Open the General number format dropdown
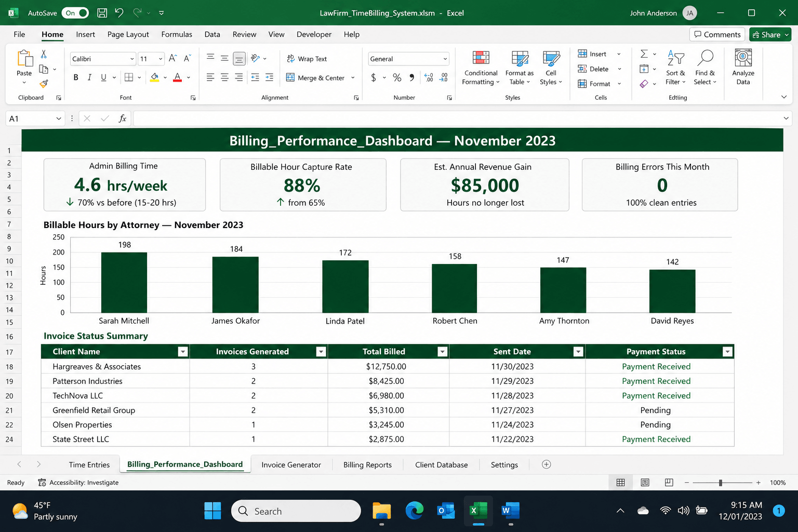This screenshot has height=532, width=798. (445, 59)
